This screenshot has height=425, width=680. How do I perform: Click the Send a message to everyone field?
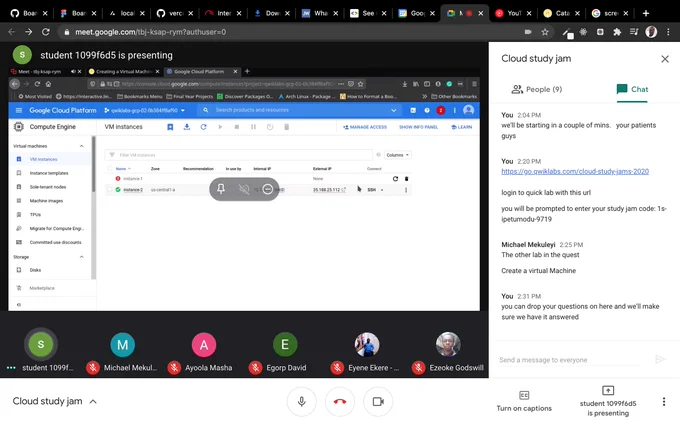[569, 360]
